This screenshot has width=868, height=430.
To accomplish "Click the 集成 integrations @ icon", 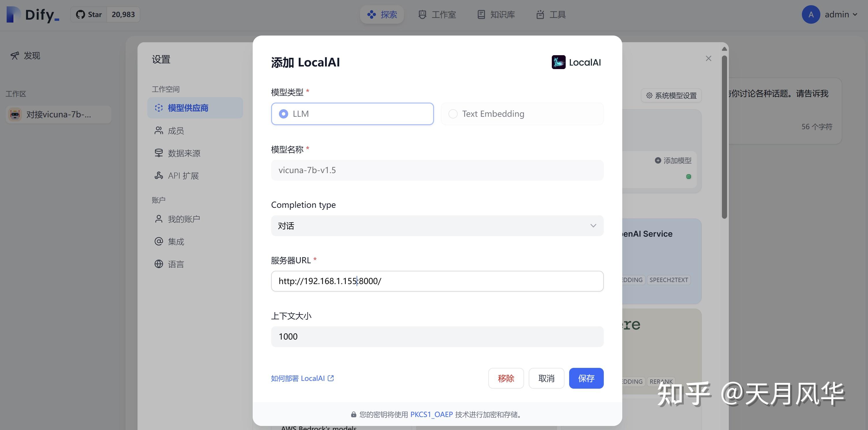I will tap(159, 241).
